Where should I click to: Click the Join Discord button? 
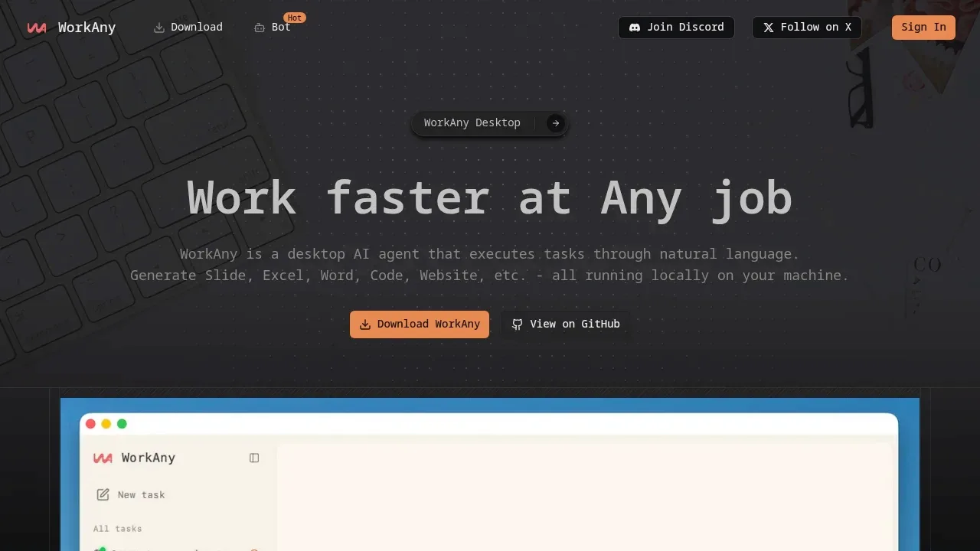point(676,27)
